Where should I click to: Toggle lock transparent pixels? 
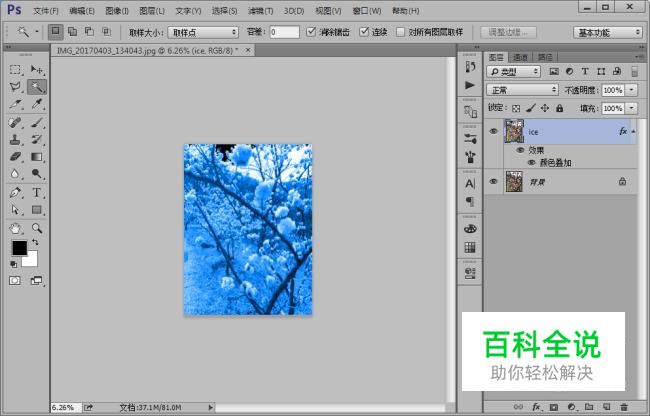tap(516, 109)
